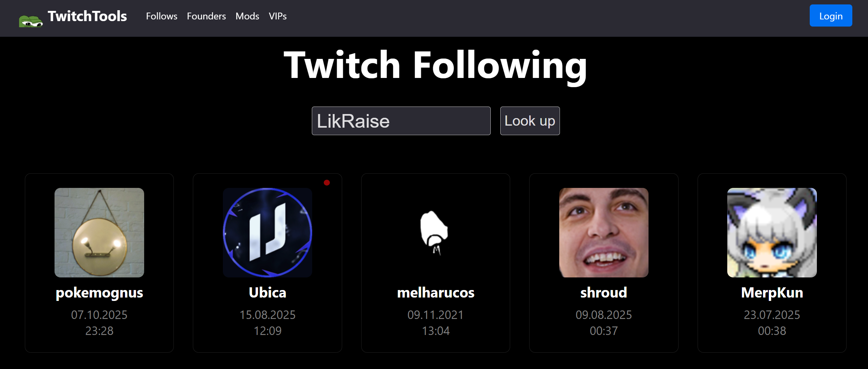This screenshot has width=868, height=369.
Task: Focus the LikRaise username input field
Action: click(401, 121)
